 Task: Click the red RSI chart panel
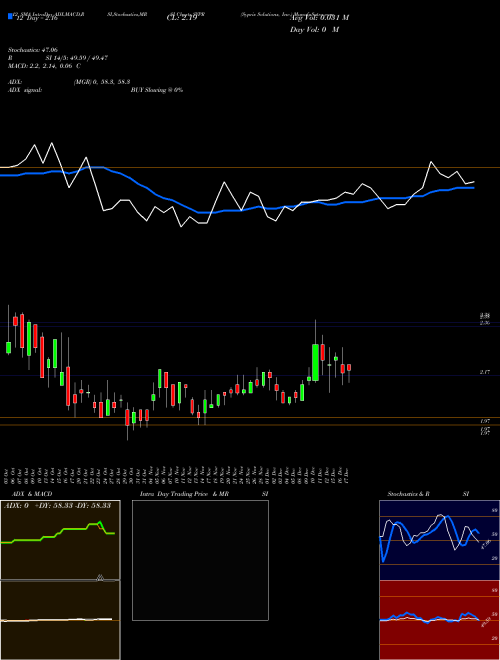439,620
